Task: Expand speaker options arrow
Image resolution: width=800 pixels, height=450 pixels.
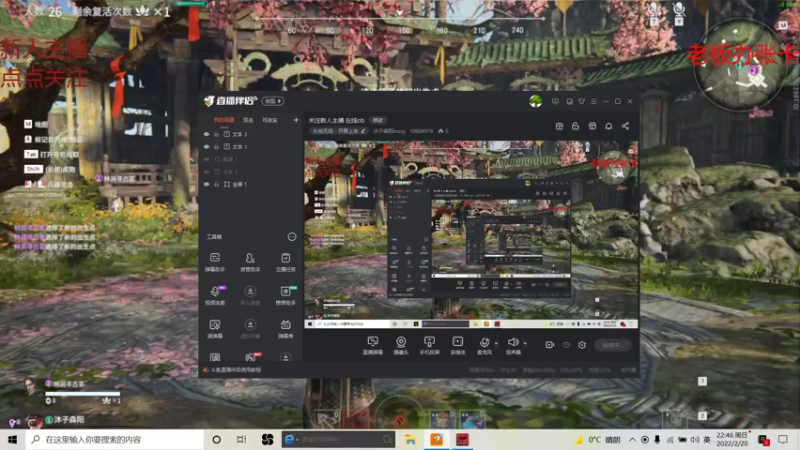Action: click(525, 343)
